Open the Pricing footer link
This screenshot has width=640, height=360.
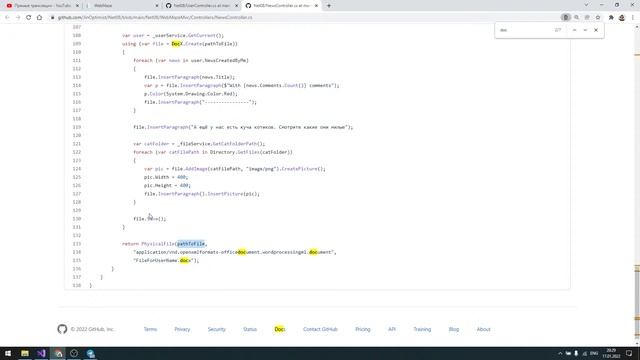coord(362,329)
